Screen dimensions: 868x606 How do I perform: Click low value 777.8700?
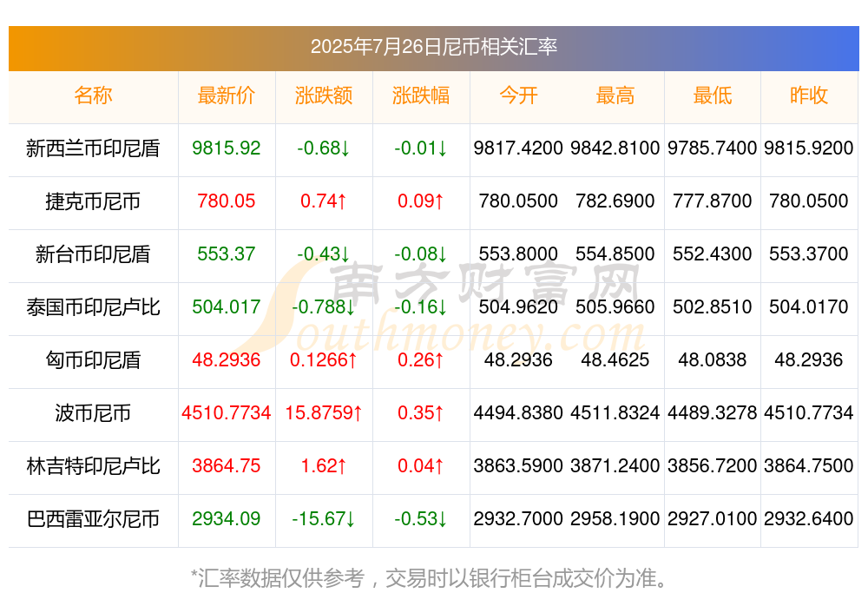click(x=712, y=201)
